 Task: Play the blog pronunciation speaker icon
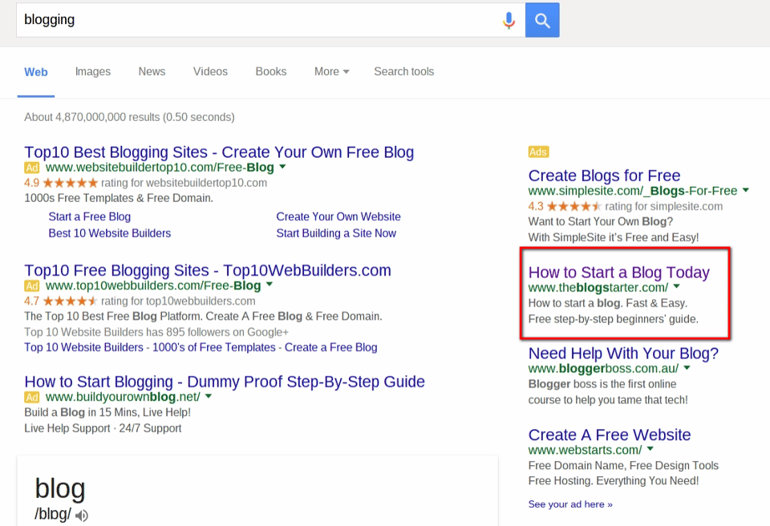tap(82, 516)
